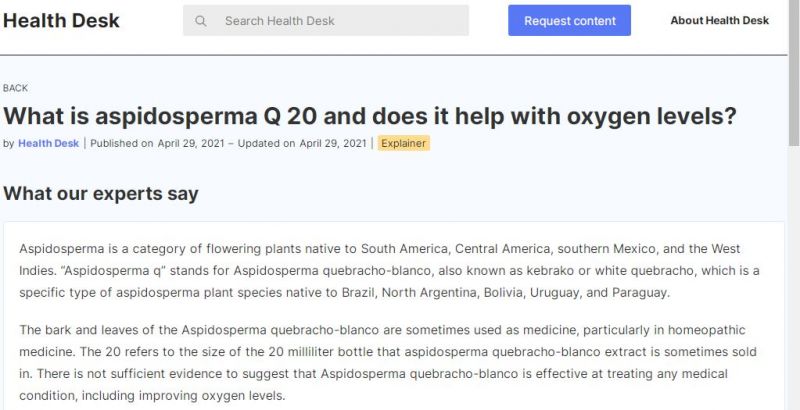Open the About Health Desk page
800x410 pixels.
[719, 21]
